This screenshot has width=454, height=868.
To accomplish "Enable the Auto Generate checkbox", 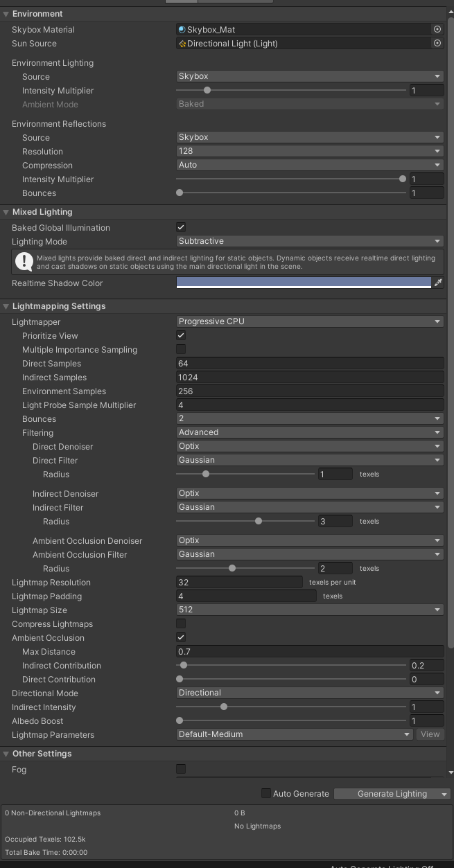I will (265, 793).
